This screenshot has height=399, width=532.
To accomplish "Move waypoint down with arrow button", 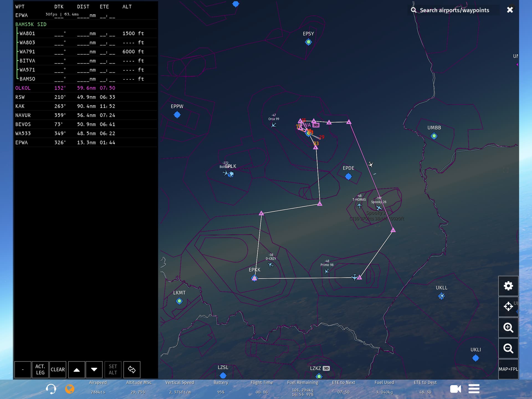I will click(94, 370).
